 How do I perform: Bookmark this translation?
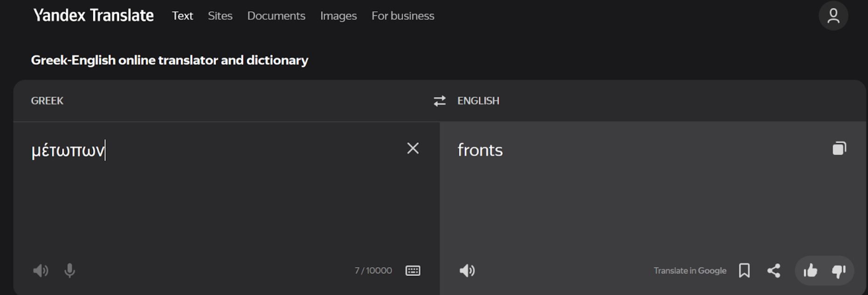pyautogui.click(x=744, y=270)
